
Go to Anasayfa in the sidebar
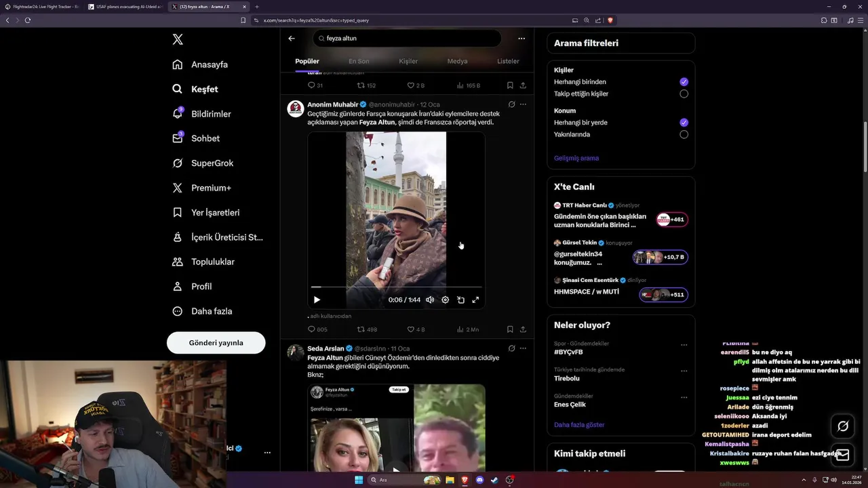click(200, 64)
